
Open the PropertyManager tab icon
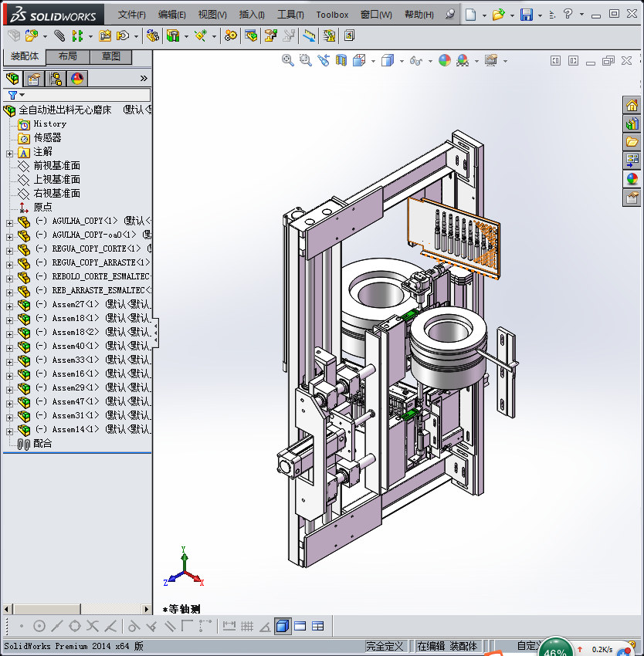pyautogui.click(x=34, y=78)
